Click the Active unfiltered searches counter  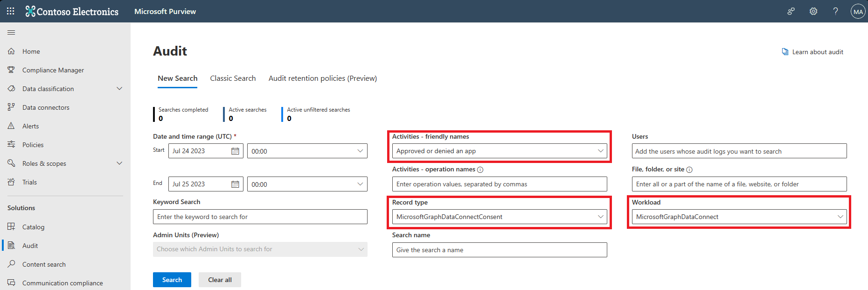[316, 114]
